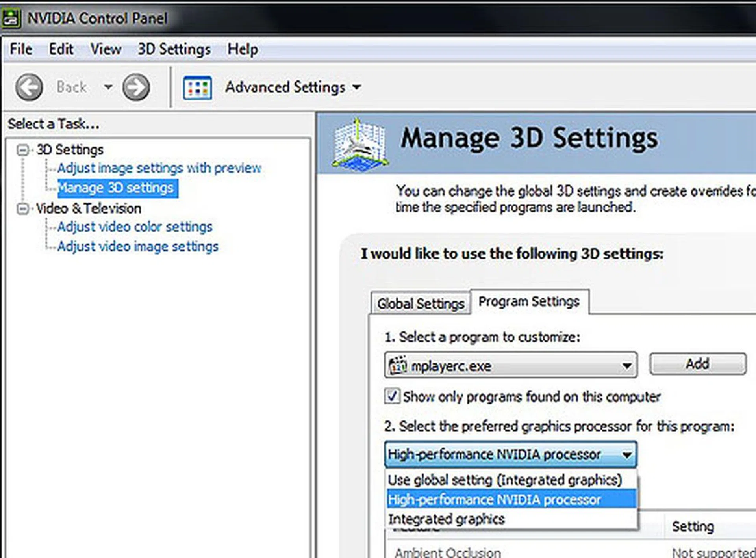Open the 3D Settings menu

(x=174, y=50)
